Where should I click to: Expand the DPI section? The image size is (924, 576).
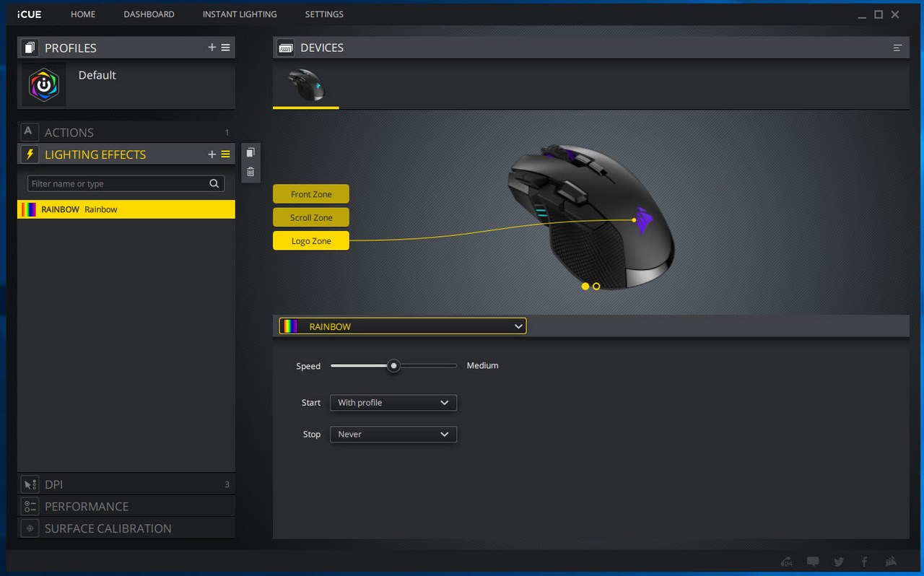(x=126, y=484)
